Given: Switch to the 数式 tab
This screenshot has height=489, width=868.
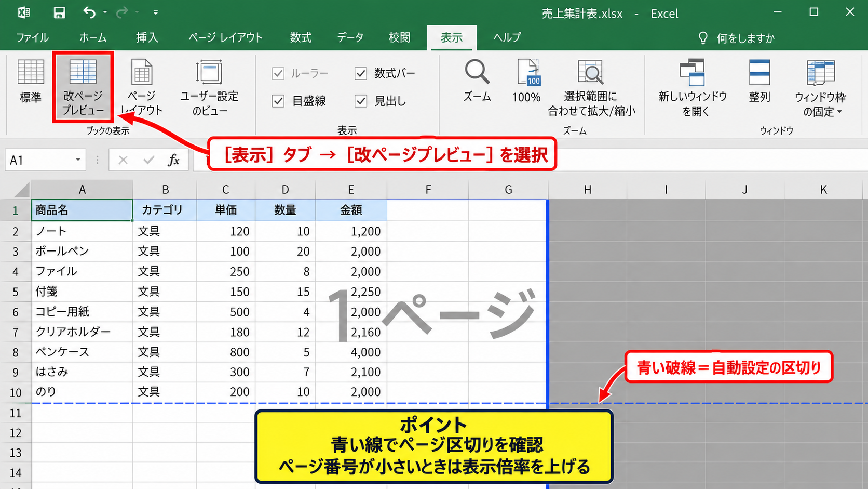Looking at the screenshot, I should 301,37.
